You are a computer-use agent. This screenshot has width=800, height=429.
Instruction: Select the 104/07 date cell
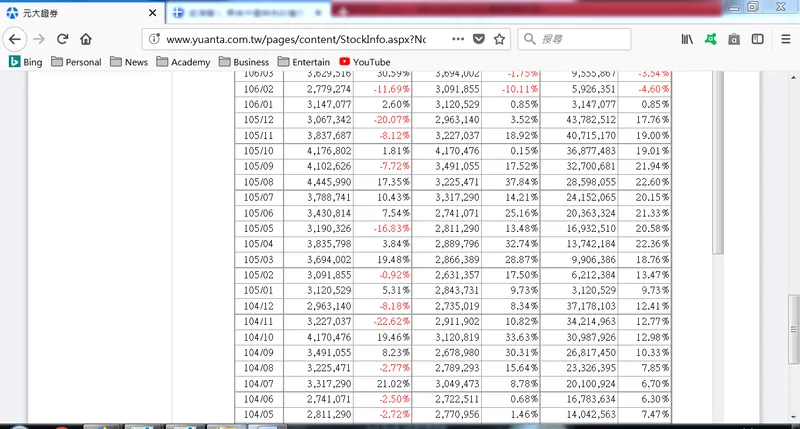click(259, 384)
